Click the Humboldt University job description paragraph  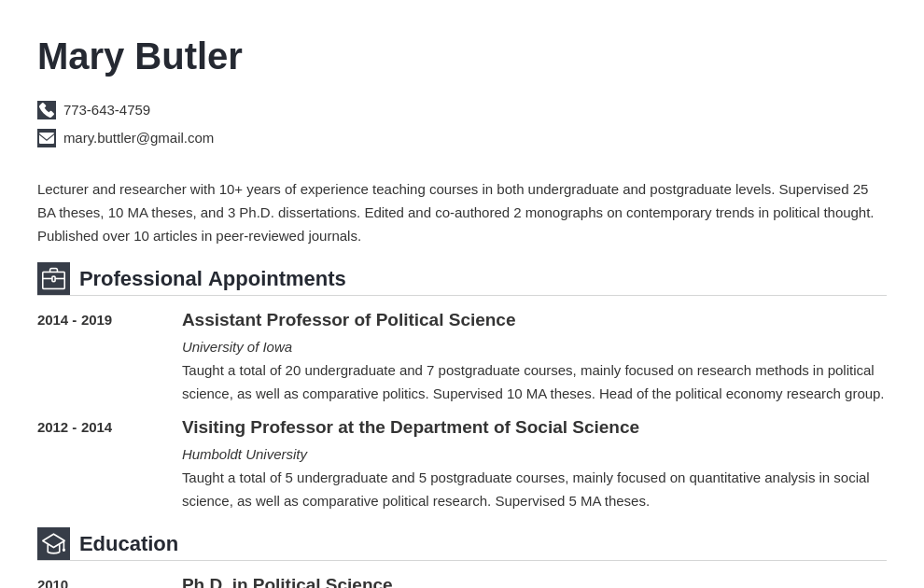[x=525, y=490]
